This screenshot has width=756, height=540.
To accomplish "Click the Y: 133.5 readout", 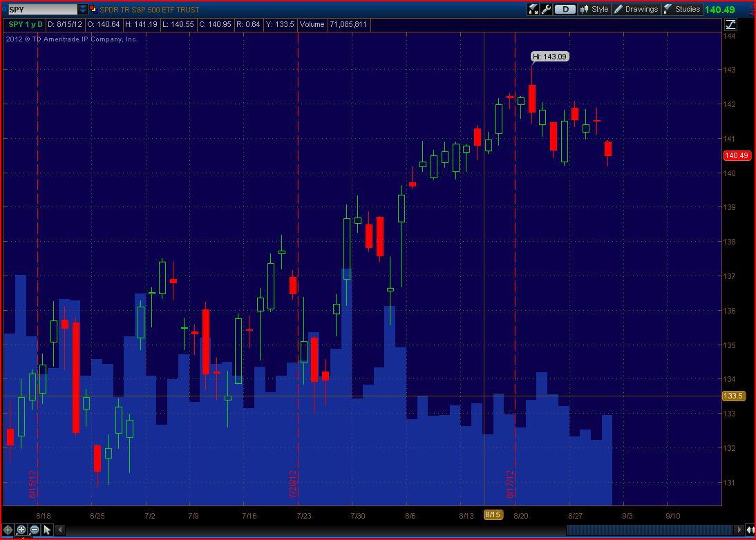I will pyautogui.click(x=280, y=24).
